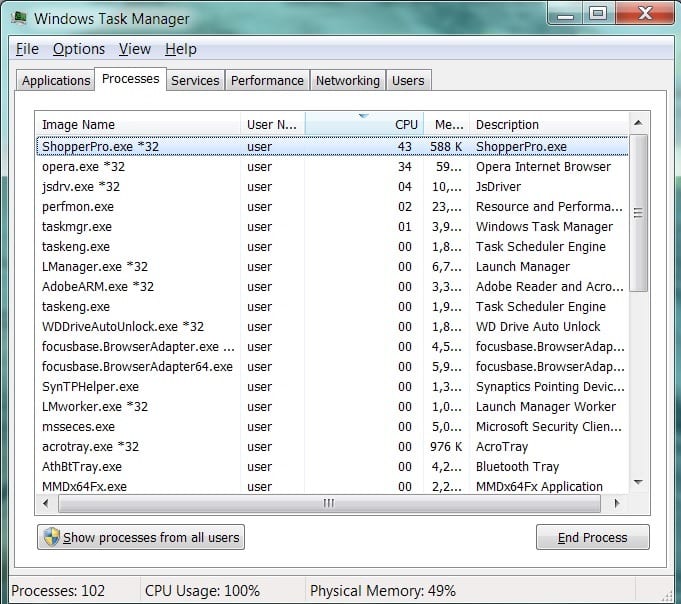Sort by the Description column header
Viewport: 681px width, 604px height.
click(549, 125)
